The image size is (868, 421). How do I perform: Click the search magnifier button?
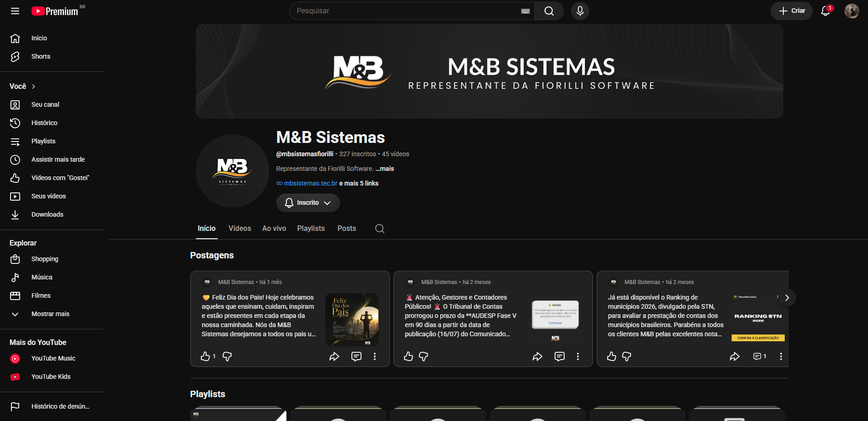click(x=549, y=11)
